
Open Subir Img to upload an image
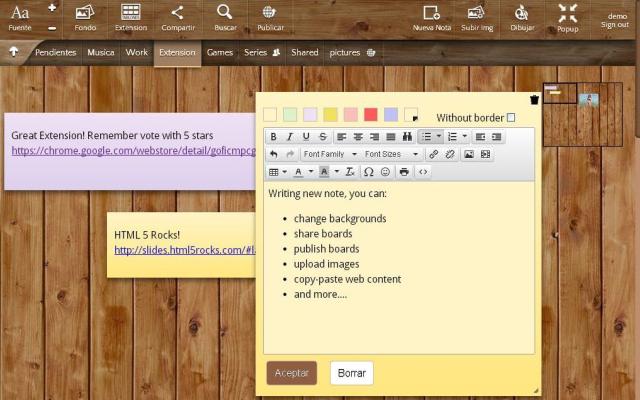pyautogui.click(x=477, y=19)
